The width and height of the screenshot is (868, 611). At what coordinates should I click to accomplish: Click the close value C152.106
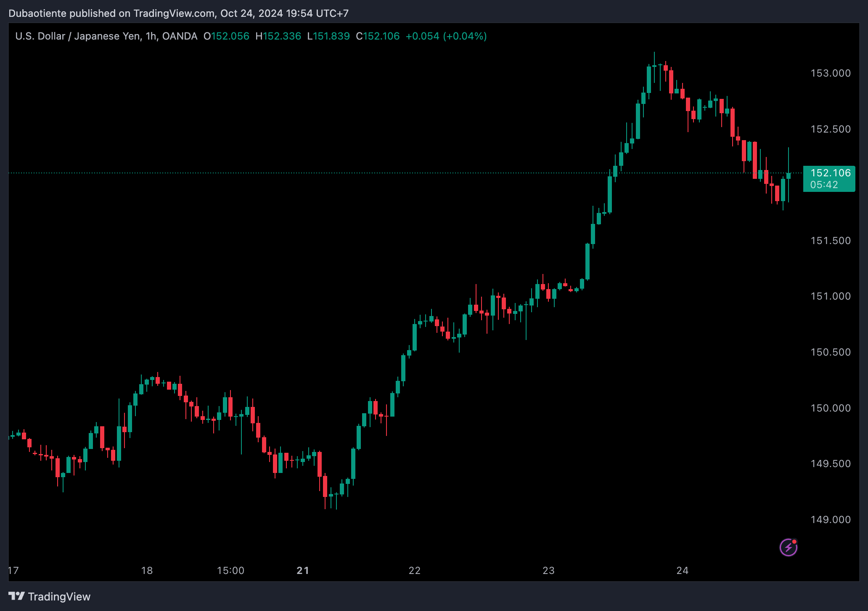click(378, 36)
